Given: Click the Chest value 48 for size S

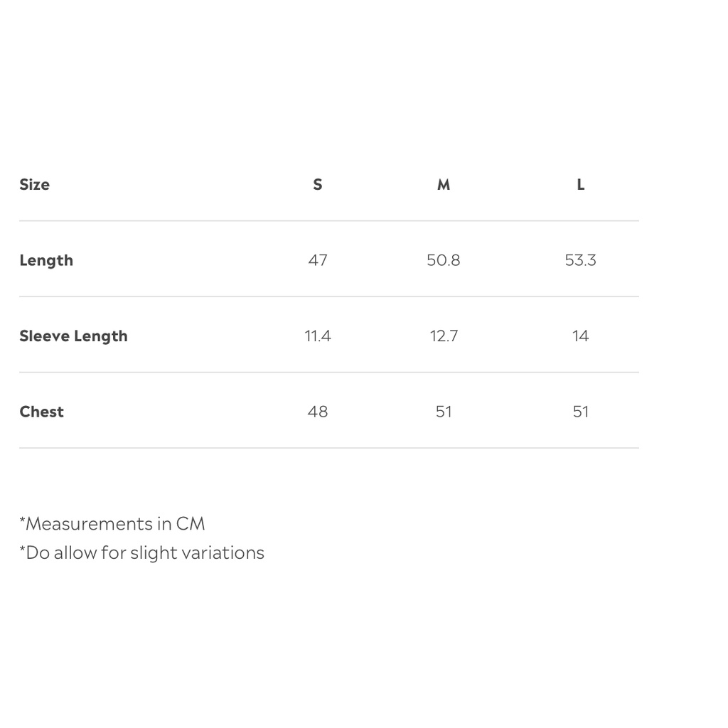Looking at the screenshot, I should coord(318,412).
